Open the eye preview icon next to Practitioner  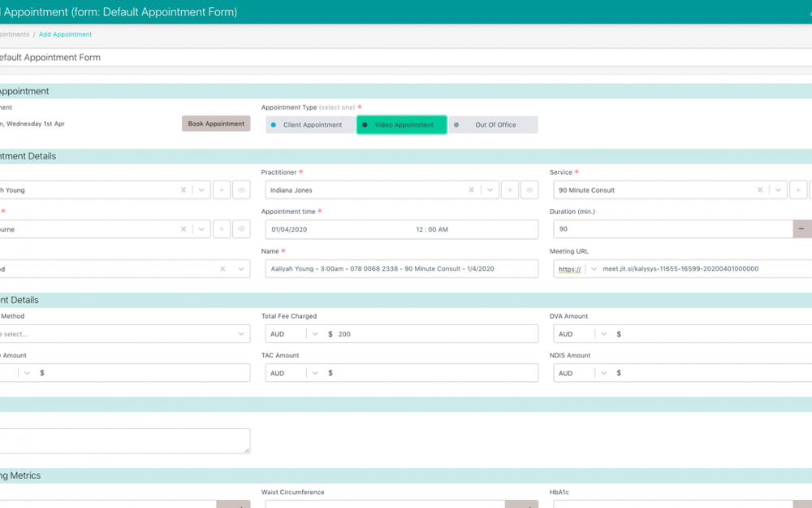529,189
